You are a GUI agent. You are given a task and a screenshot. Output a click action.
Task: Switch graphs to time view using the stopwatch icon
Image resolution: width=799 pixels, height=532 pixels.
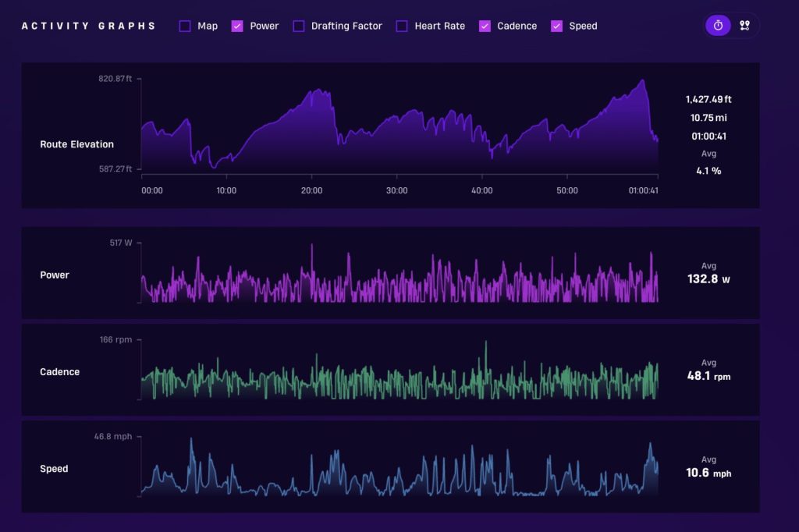718,26
